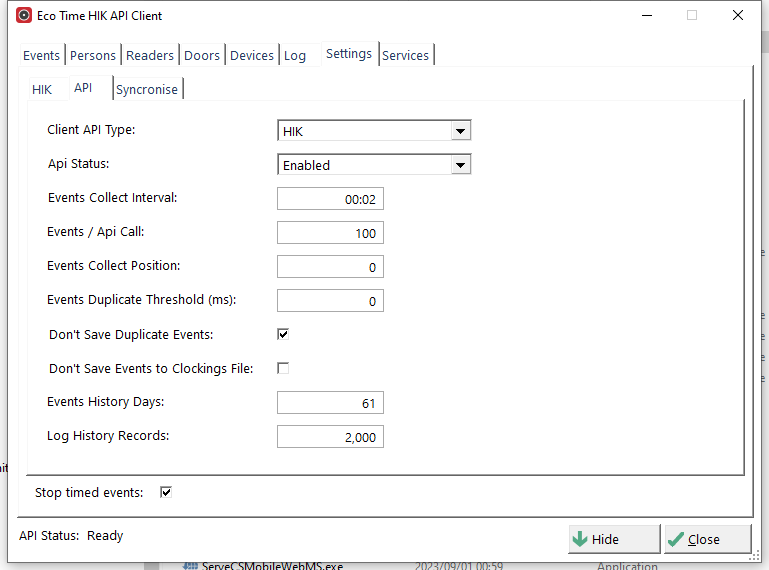This screenshot has width=769, height=570.
Task: Go to the Devices tab
Action: click(252, 55)
